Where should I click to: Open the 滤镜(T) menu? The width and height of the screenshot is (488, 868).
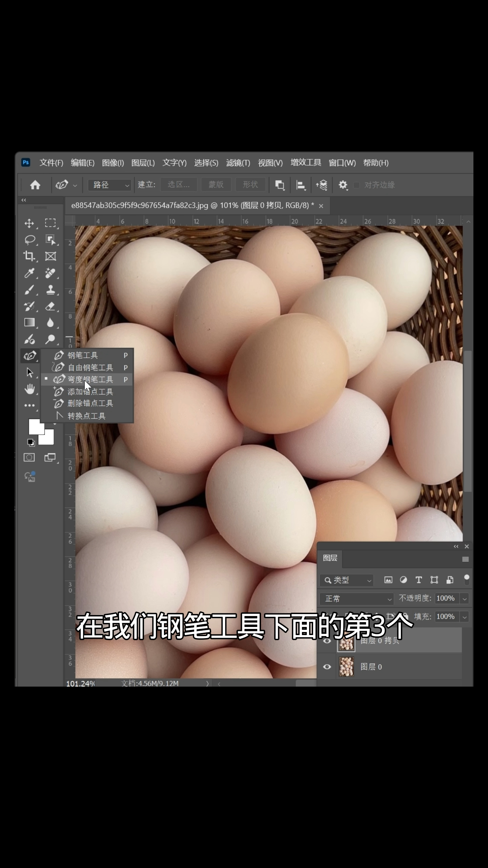pyautogui.click(x=238, y=163)
